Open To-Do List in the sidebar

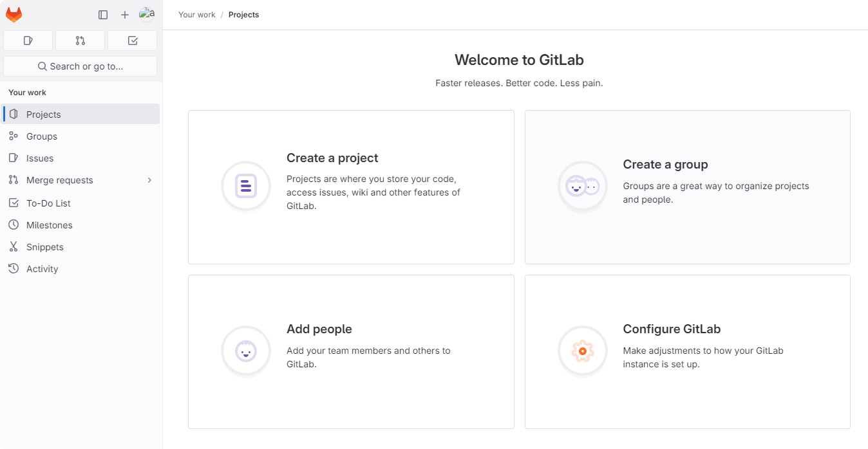tap(81, 203)
